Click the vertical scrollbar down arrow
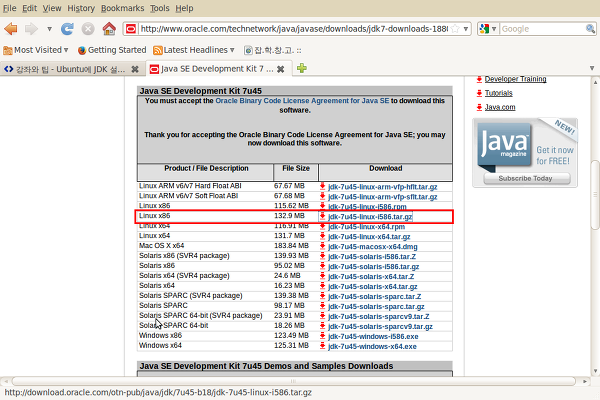The image size is (600, 400). 595,371
